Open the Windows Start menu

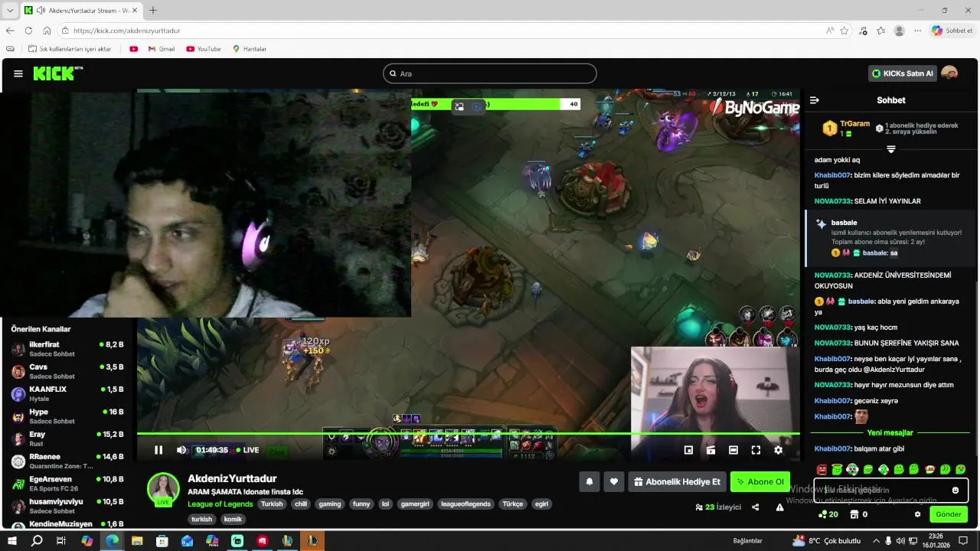click(12, 540)
